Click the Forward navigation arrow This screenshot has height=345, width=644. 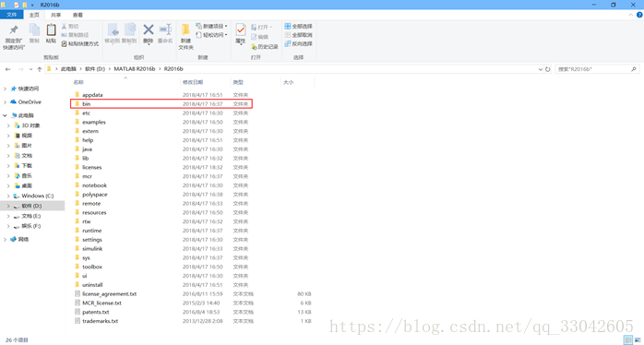(x=21, y=69)
